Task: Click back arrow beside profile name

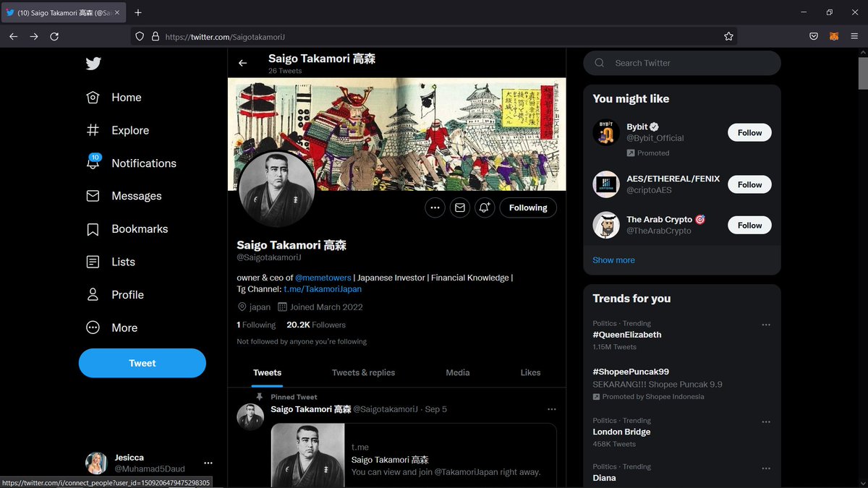Action: (242, 63)
